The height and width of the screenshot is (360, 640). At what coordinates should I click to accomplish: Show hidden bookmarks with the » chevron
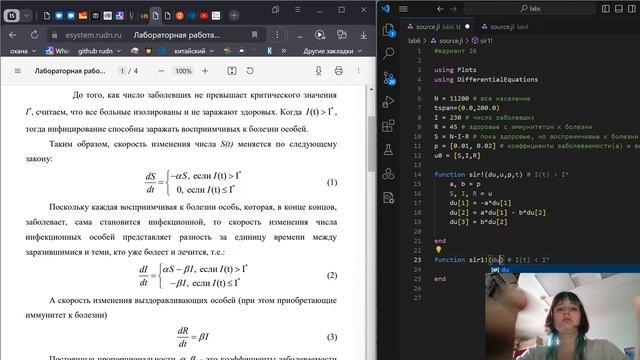tap(284, 51)
